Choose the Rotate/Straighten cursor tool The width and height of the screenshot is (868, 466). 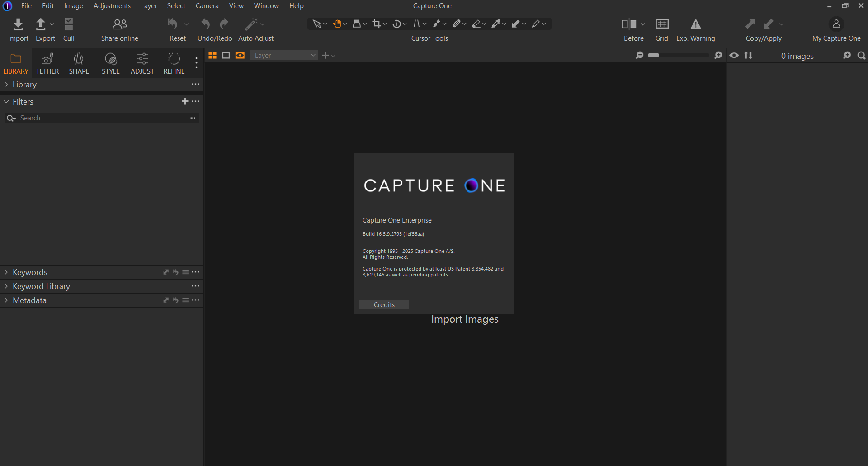click(397, 24)
